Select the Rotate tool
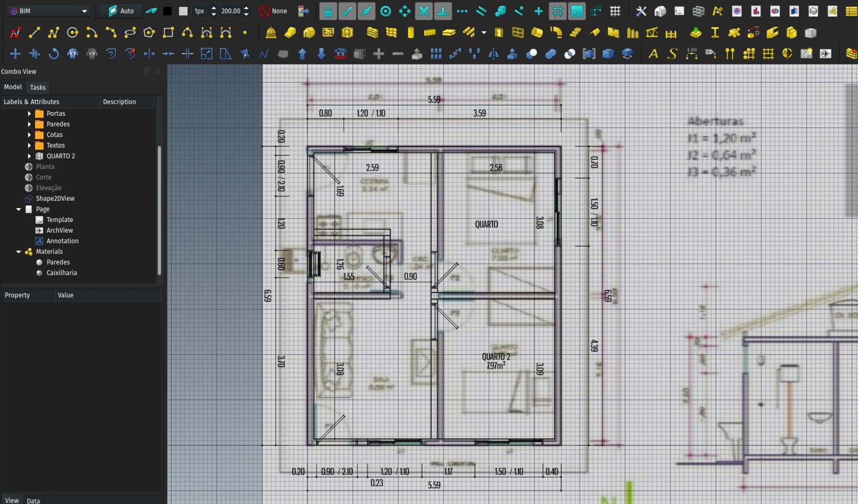 pyautogui.click(x=54, y=54)
